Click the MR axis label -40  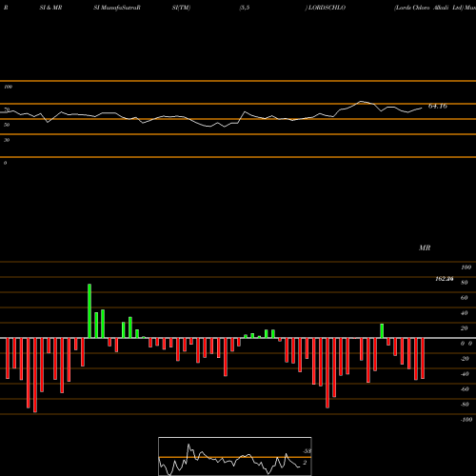pos(465,374)
